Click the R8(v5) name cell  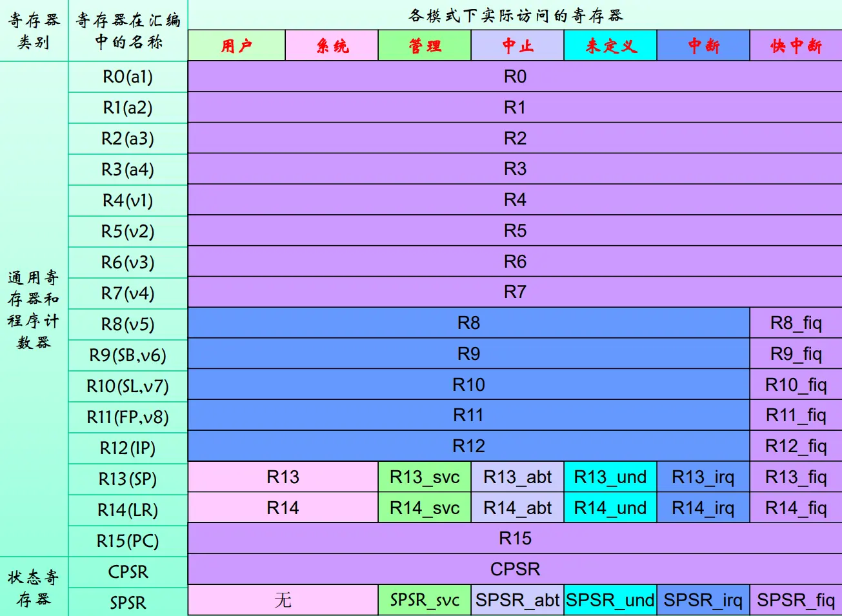pyautogui.click(x=128, y=324)
